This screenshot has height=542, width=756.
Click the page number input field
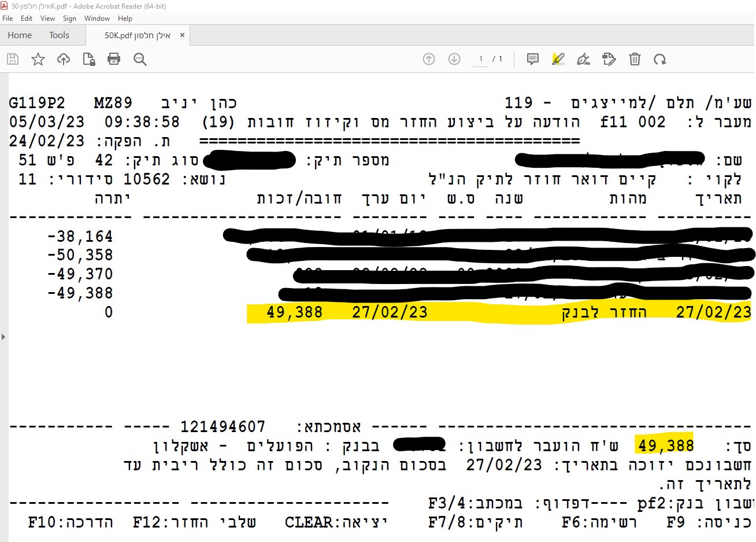(x=481, y=59)
